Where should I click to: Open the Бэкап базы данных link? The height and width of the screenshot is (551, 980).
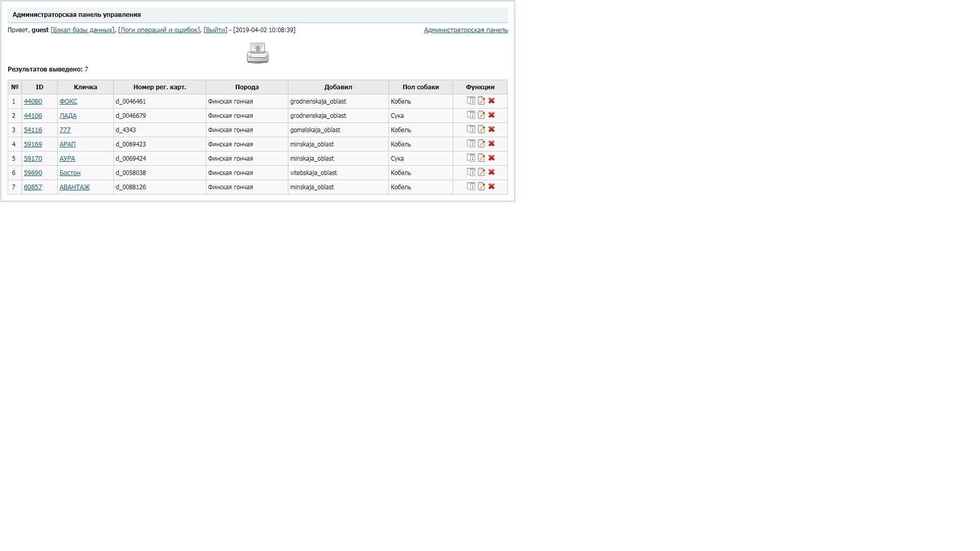(83, 30)
